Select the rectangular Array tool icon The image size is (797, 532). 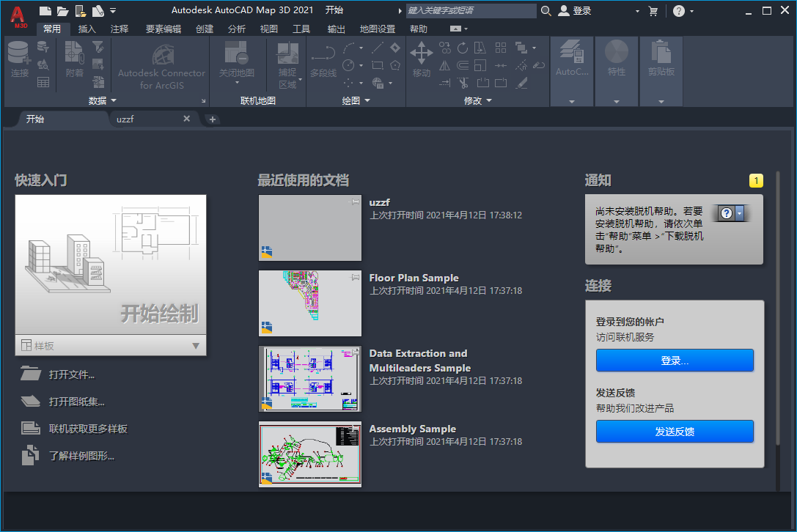(x=501, y=48)
